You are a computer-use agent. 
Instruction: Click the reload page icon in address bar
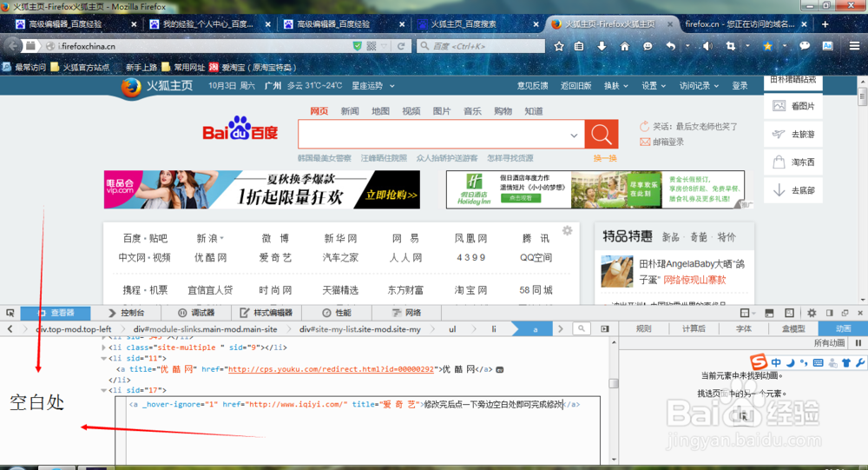point(401,46)
